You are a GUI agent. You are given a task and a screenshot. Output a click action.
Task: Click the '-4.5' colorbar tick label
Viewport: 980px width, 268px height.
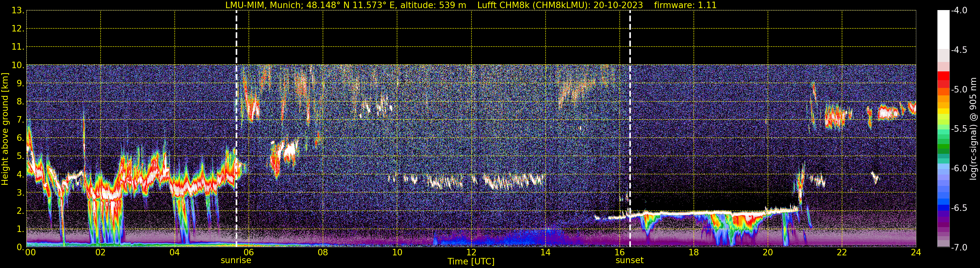point(959,50)
